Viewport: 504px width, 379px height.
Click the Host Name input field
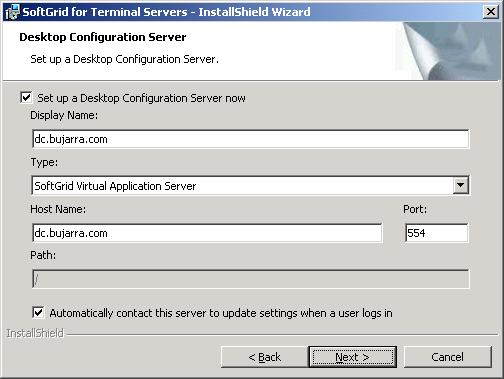[207, 233]
